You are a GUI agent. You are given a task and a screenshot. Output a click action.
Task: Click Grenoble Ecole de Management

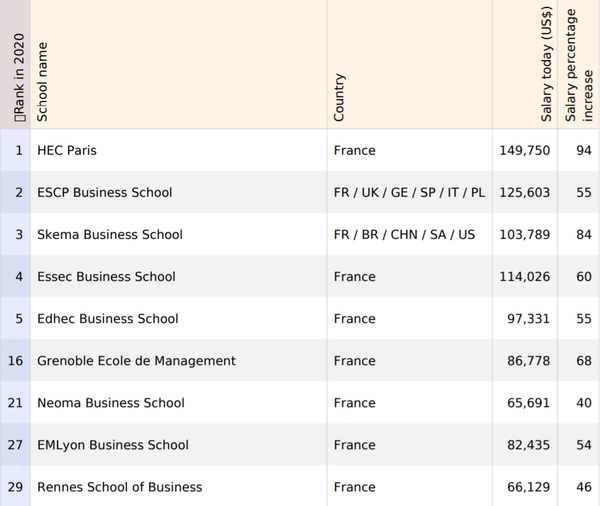136,361
